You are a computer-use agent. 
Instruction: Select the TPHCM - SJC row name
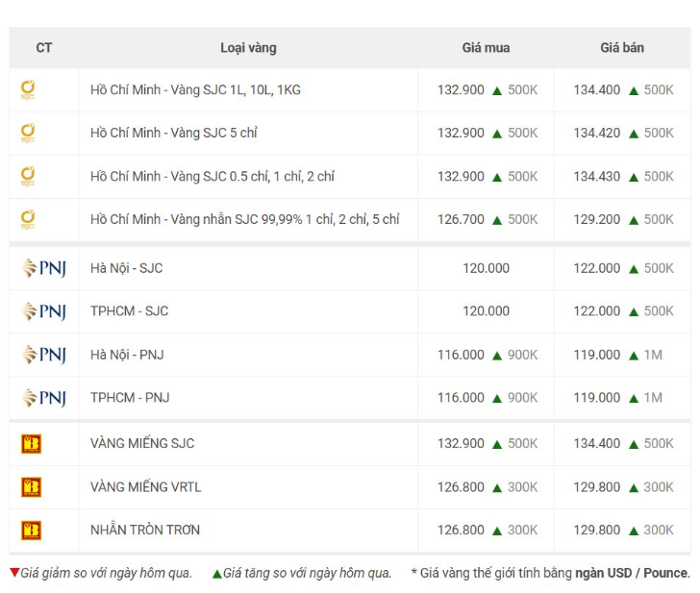130,311
